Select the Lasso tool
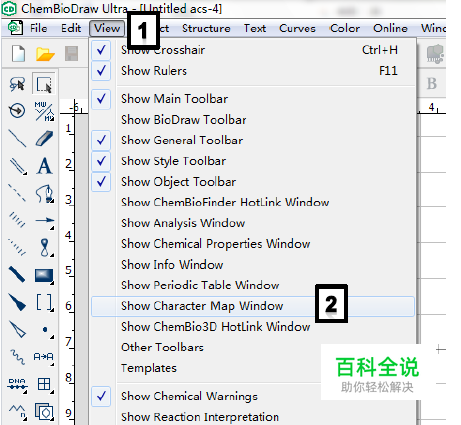 click(17, 84)
